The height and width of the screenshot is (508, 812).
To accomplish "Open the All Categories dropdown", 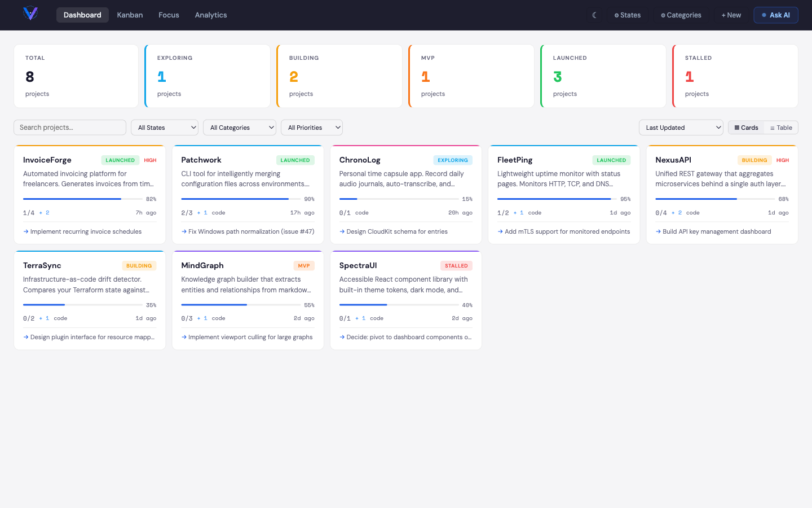I will click(x=239, y=128).
